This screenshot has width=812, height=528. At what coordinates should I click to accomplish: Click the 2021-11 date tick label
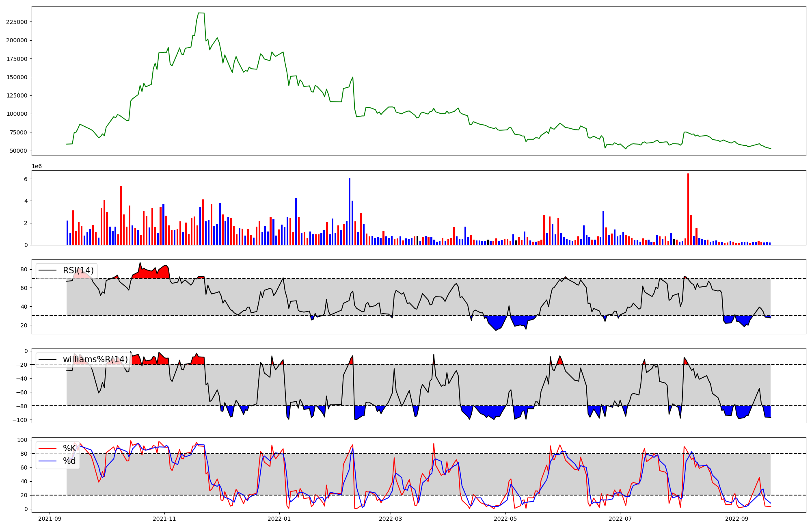(x=164, y=519)
